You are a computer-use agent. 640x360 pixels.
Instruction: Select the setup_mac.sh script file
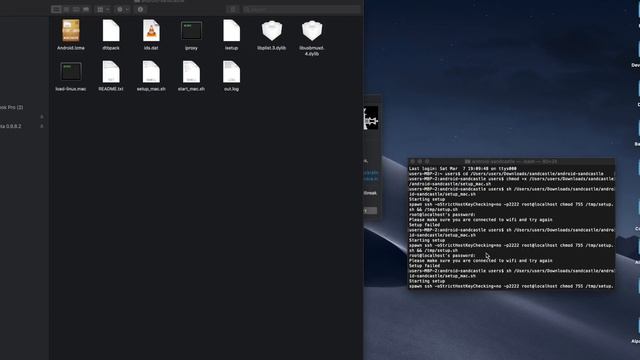151,72
